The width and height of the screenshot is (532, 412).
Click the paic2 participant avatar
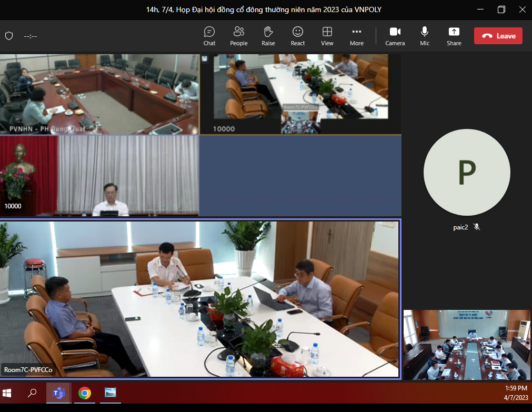point(466,173)
